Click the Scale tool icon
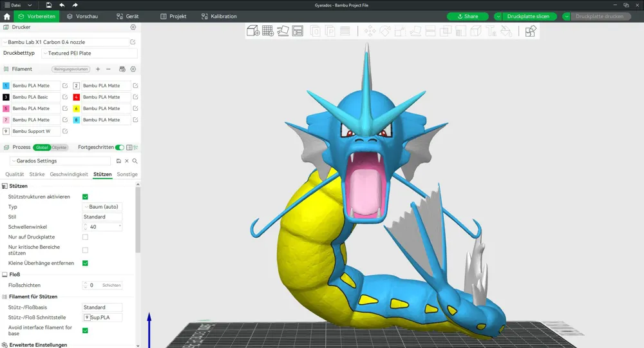644x348 pixels. point(400,31)
